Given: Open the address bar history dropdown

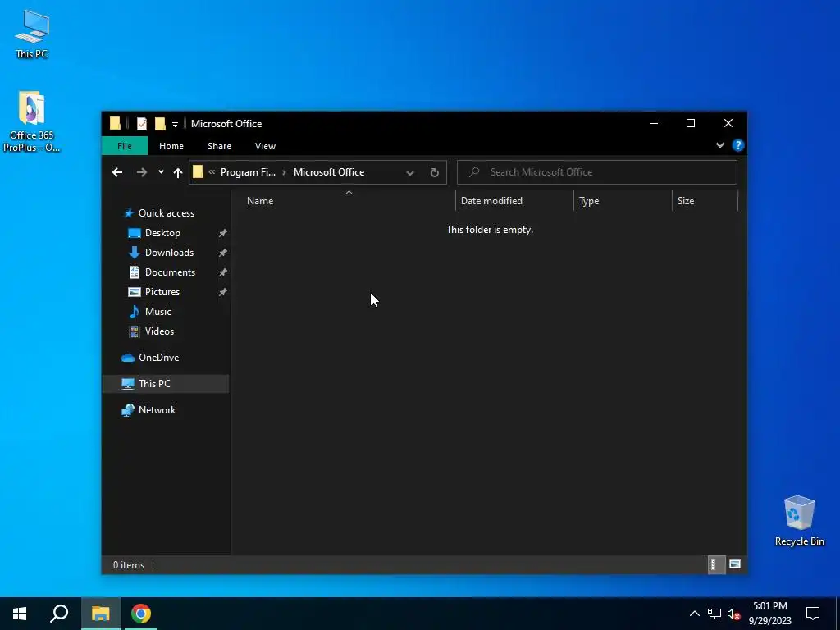Looking at the screenshot, I should (410, 172).
